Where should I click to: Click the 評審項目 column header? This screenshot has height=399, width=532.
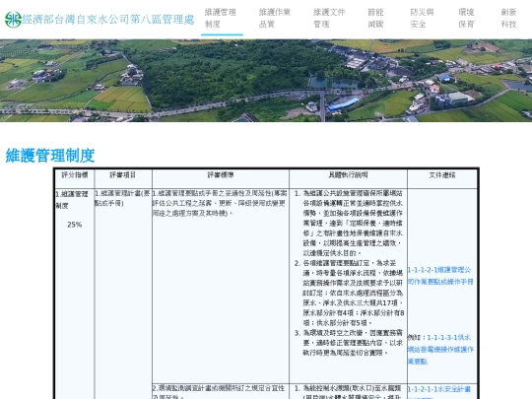click(x=122, y=175)
